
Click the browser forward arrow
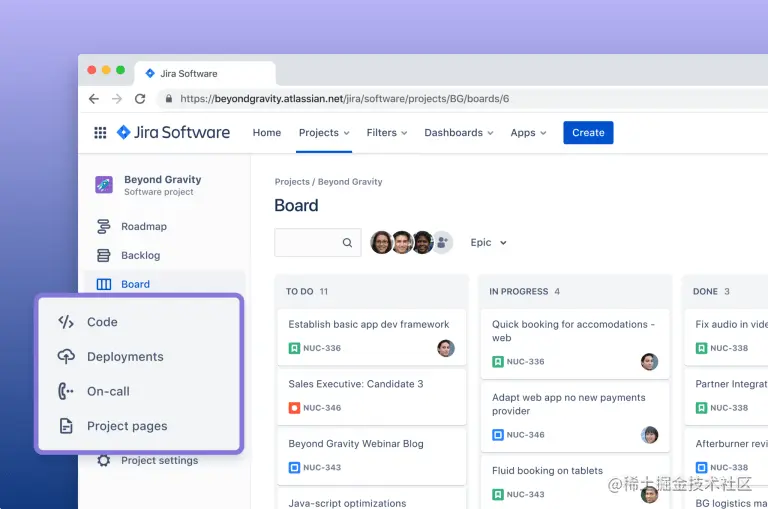click(117, 99)
